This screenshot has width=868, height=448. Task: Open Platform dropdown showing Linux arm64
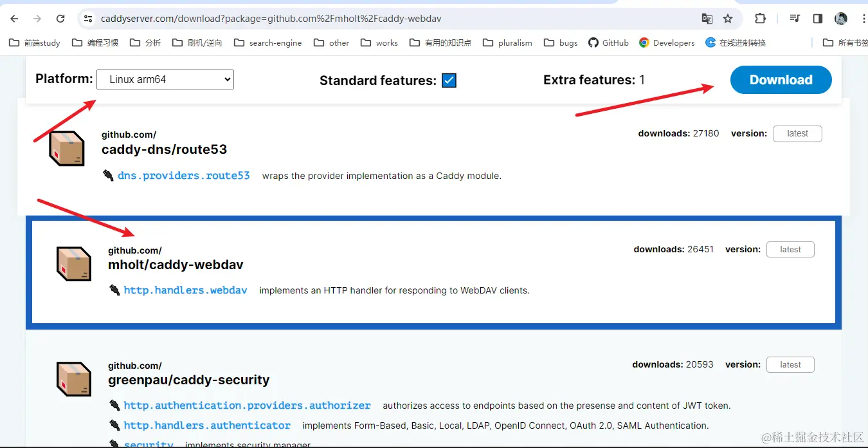coord(165,79)
